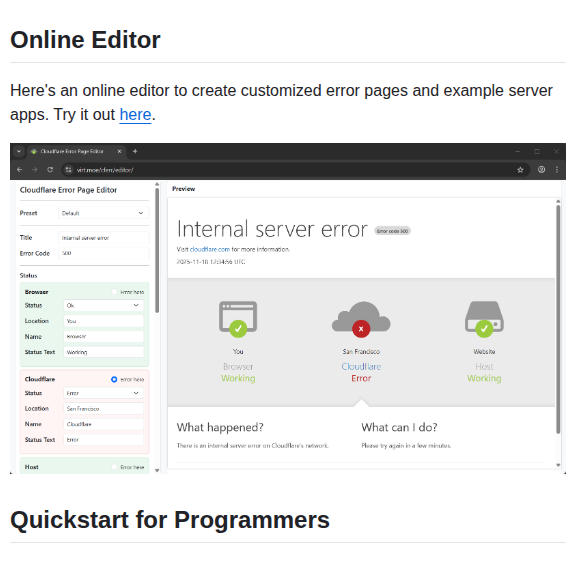Image resolution: width=569 pixels, height=561 pixels.
Task: Reload the page with the refresh icon
Action: point(50,169)
